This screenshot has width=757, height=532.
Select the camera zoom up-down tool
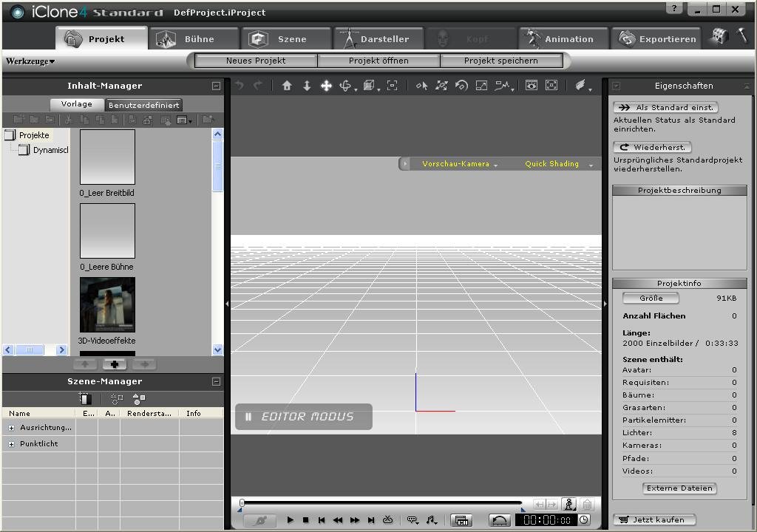[307, 86]
